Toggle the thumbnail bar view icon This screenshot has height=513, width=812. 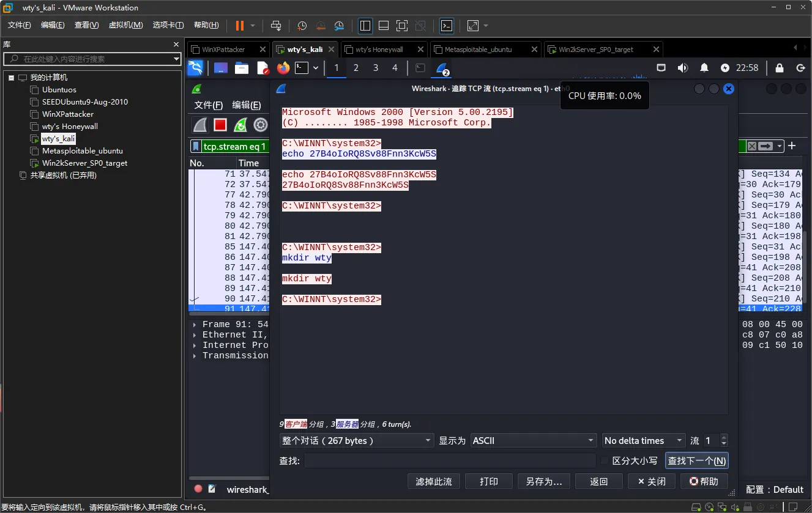tap(384, 26)
